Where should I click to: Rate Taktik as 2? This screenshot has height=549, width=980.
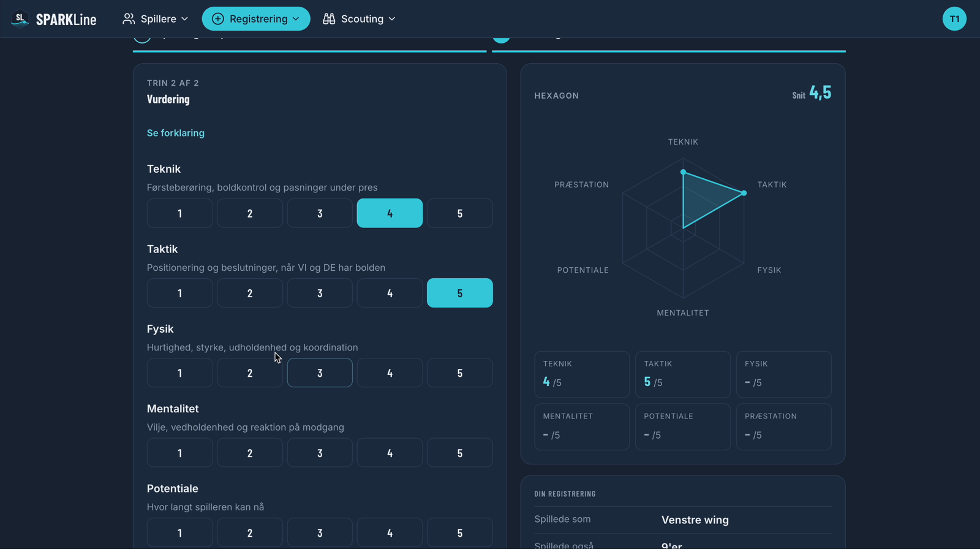(x=250, y=293)
